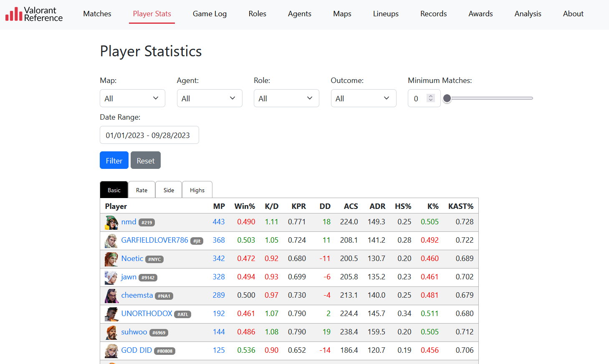Click nmd's 443 matches played link
The height and width of the screenshot is (364, 609).
pos(219,222)
